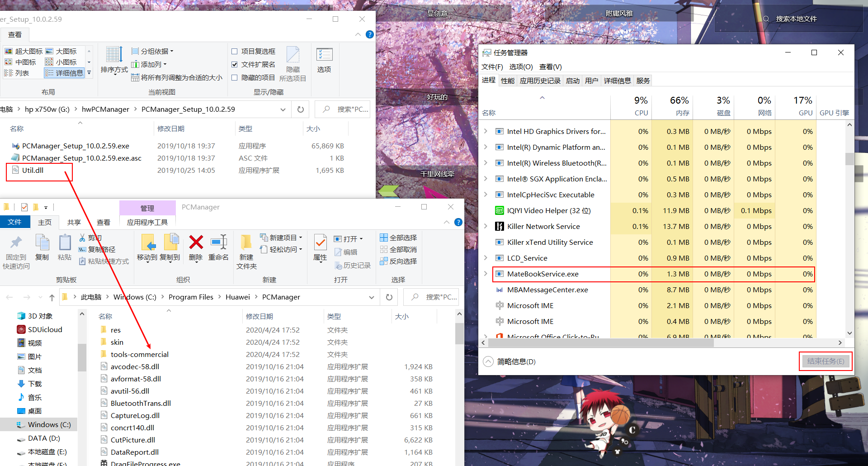This screenshot has width=868, height=466.
Task: Collapse Task Manager to fewer details
Action: [x=509, y=361]
